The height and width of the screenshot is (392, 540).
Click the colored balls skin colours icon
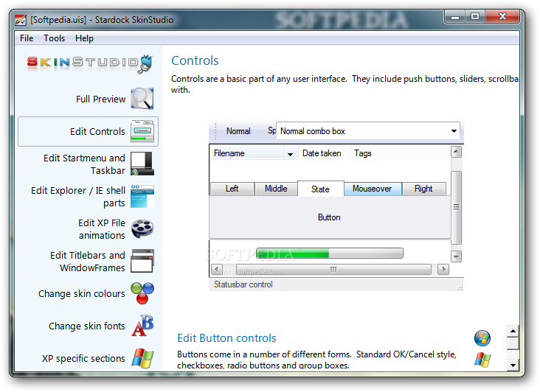142,293
